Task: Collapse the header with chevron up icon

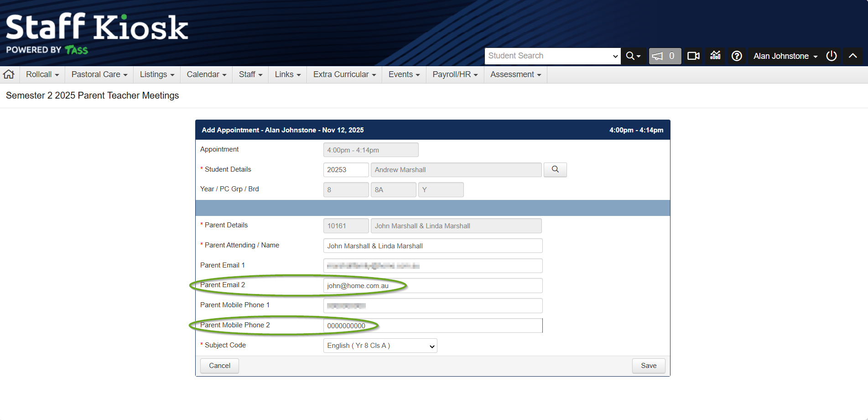Action: click(x=852, y=56)
